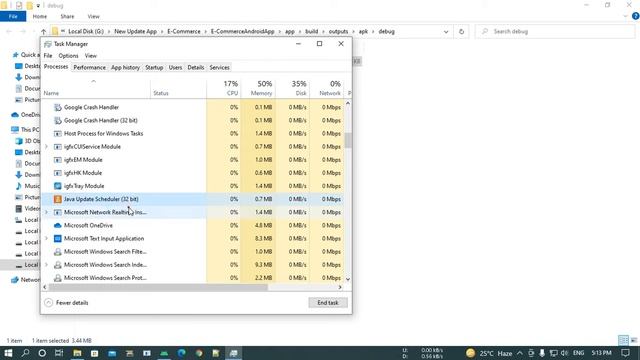Expand igfxCUIService Module process group
The height and width of the screenshot is (360, 640).
pyautogui.click(x=46, y=147)
